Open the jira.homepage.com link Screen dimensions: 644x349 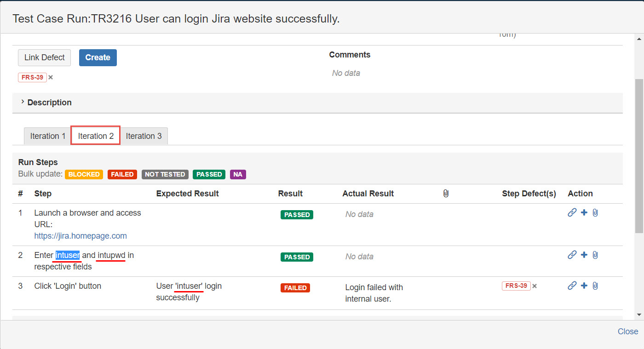(80, 236)
